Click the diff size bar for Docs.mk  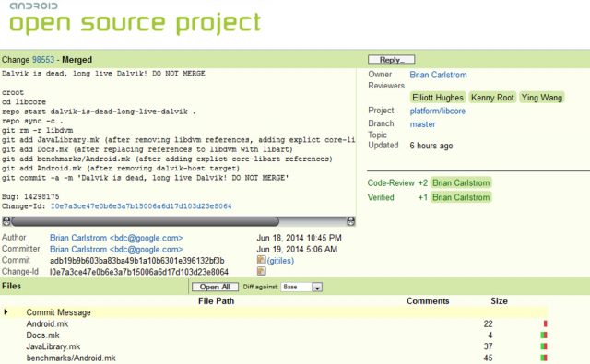click(544, 335)
